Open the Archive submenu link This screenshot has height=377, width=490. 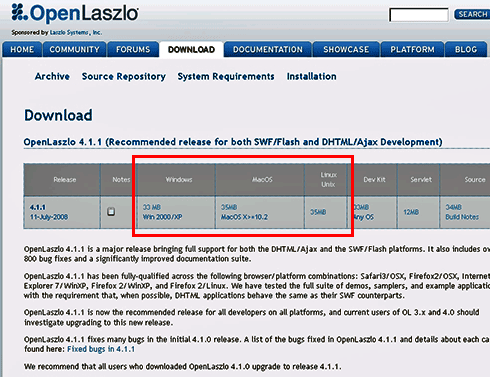52,76
